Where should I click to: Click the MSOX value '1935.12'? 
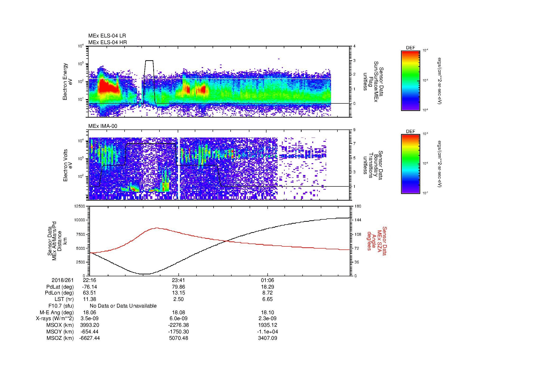point(268,325)
